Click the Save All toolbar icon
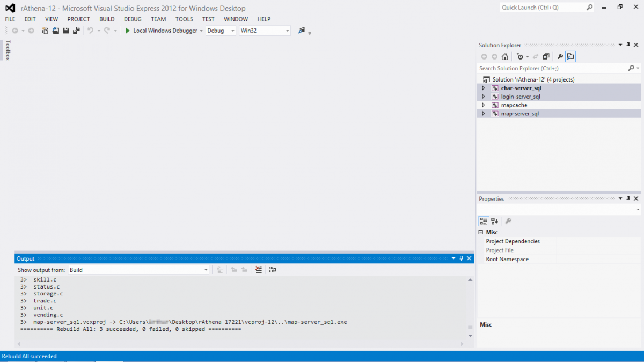This screenshot has width=644, height=362. [x=76, y=31]
